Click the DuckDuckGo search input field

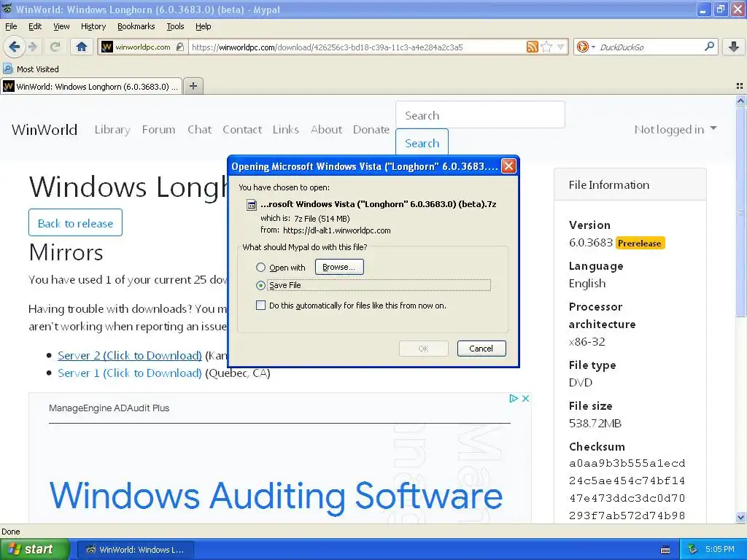[x=650, y=47]
